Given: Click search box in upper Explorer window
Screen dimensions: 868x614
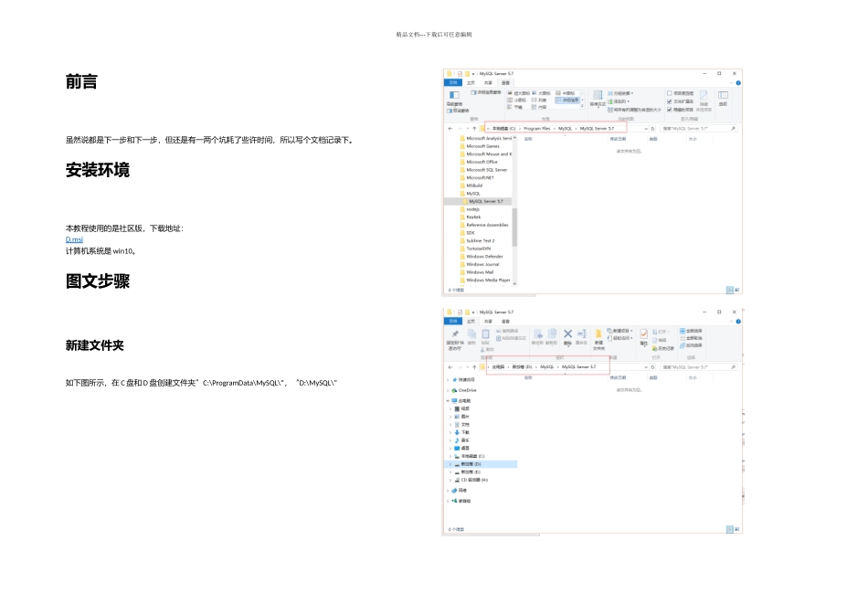Looking at the screenshot, I should (699, 129).
